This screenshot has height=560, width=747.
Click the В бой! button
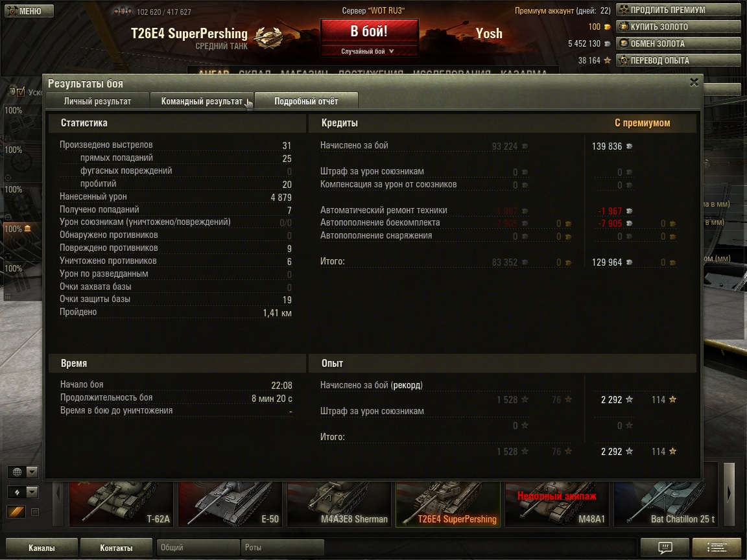369,31
